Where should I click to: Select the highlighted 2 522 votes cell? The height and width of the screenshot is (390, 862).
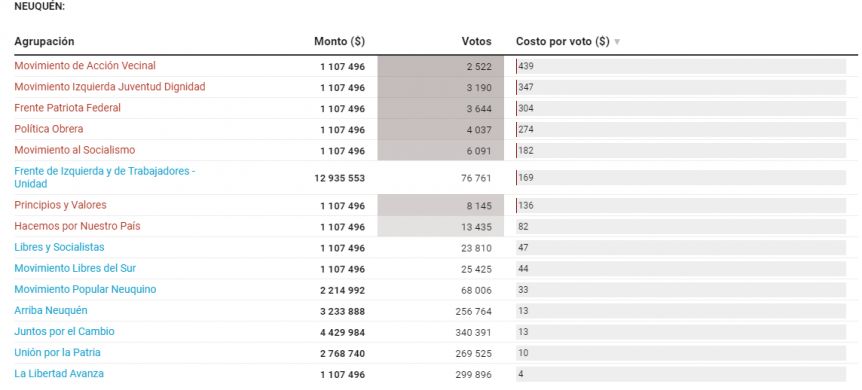click(440, 66)
